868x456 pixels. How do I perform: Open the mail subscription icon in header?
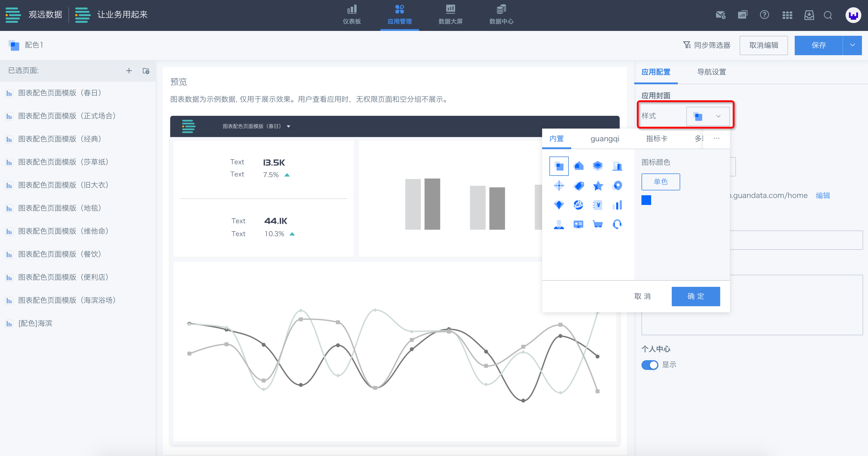coord(721,15)
